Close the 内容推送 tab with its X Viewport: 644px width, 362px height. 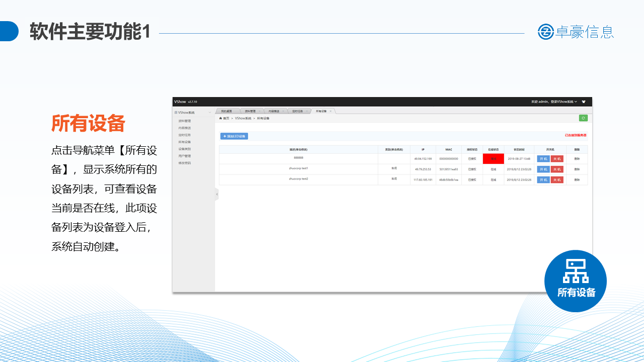point(283,111)
